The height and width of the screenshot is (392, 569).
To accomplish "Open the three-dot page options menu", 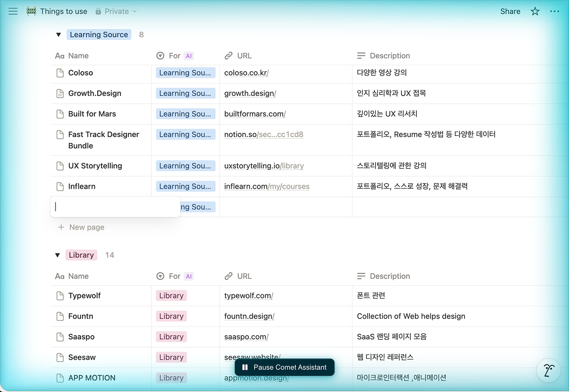I will (x=554, y=11).
